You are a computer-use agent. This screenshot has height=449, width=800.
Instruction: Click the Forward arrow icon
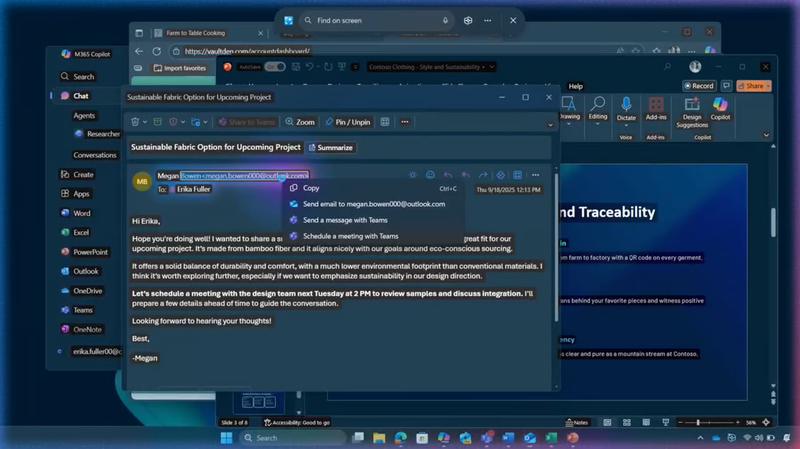[483, 175]
